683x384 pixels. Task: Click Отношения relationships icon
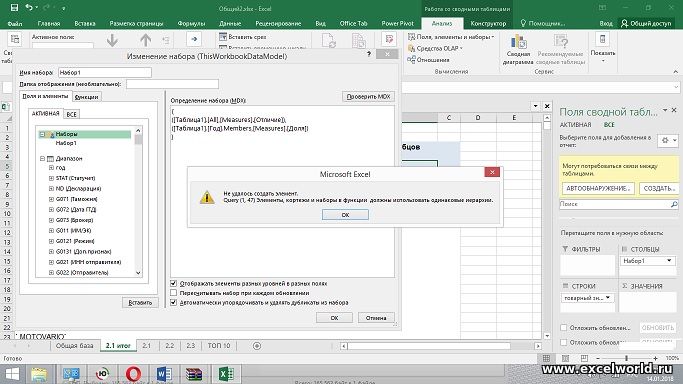tap(411, 60)
